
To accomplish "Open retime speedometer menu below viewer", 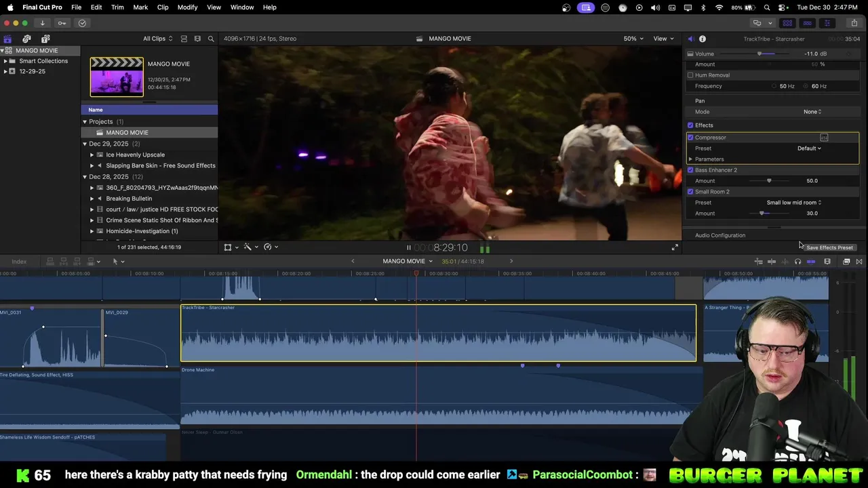I will coord(271,247).
